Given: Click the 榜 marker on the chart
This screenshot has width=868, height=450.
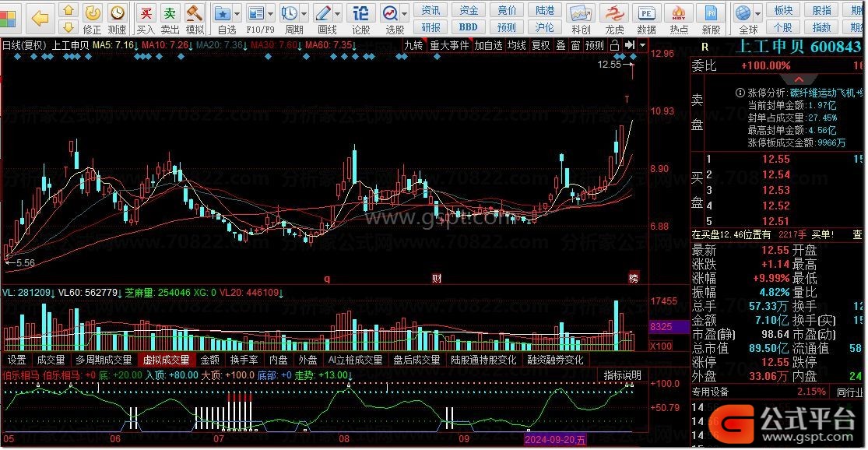Looking at the screenshot, I should click(x=633, y=279).
